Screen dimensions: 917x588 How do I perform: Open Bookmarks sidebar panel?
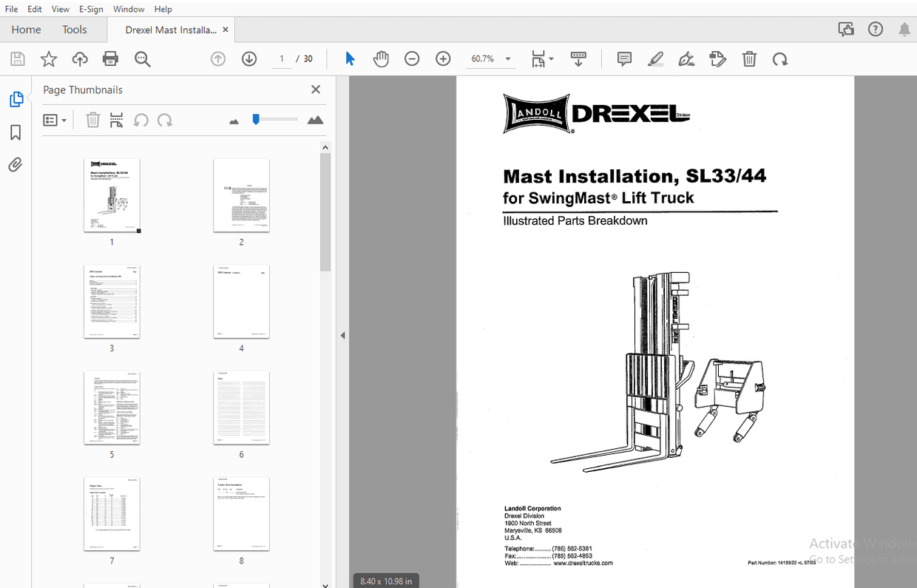(16, 132)
